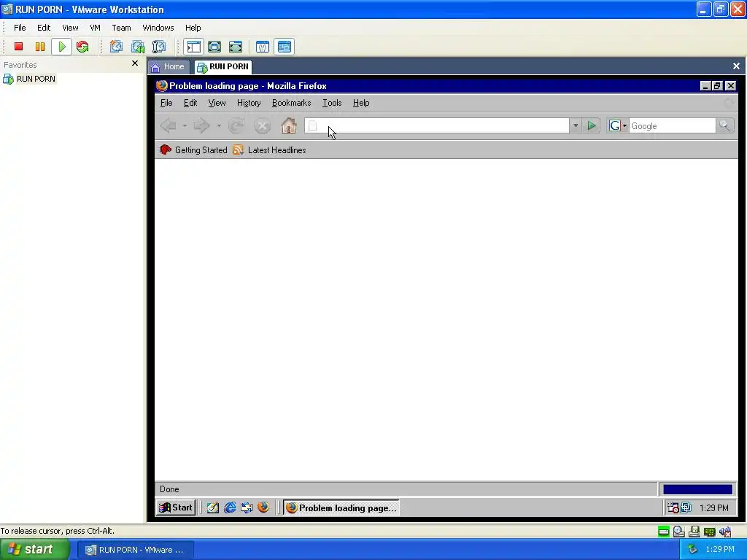Close the Favorites sidebar panel
Image resolution: width=747 pixels, height=560 pixels.
point(135,63)
